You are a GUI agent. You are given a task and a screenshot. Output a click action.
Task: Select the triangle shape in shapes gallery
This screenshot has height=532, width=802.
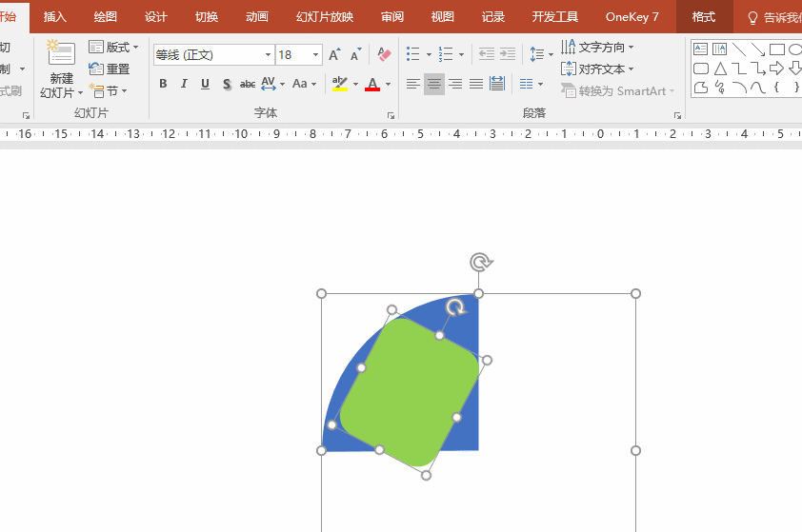coord(720,69)
